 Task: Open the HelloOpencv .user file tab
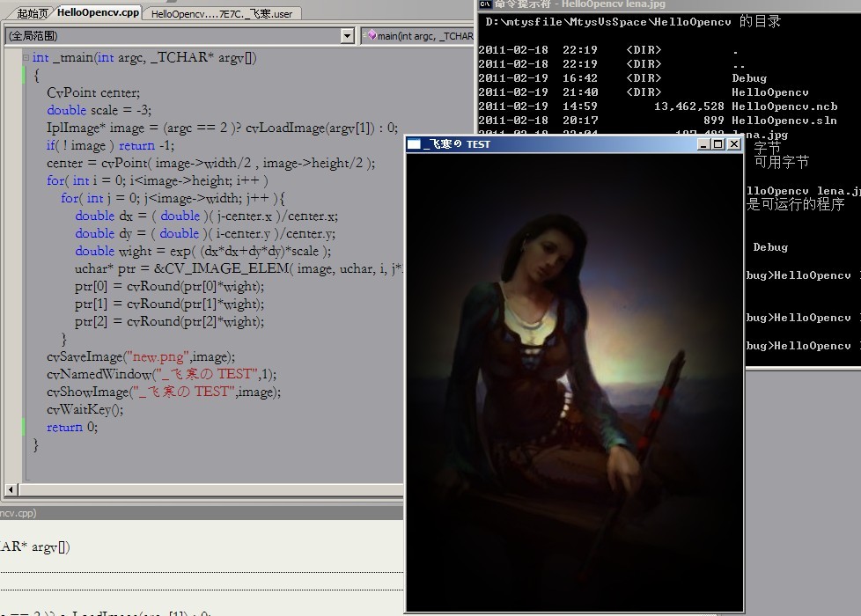tap(222, 14)
